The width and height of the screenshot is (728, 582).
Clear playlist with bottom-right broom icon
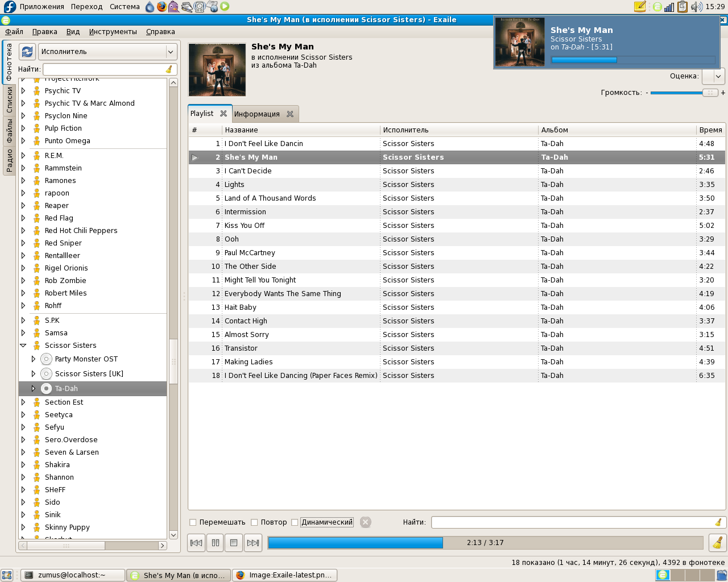click(718, 543)
